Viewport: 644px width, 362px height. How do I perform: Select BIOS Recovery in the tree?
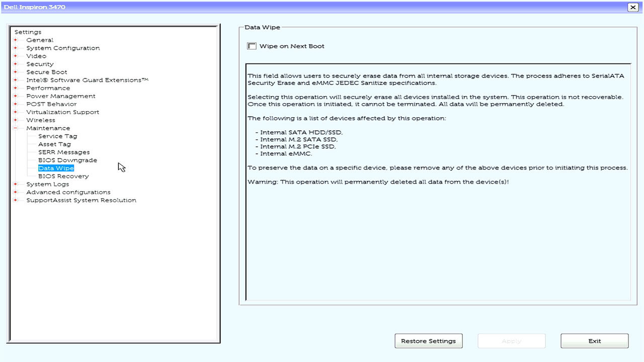(63, 176)
